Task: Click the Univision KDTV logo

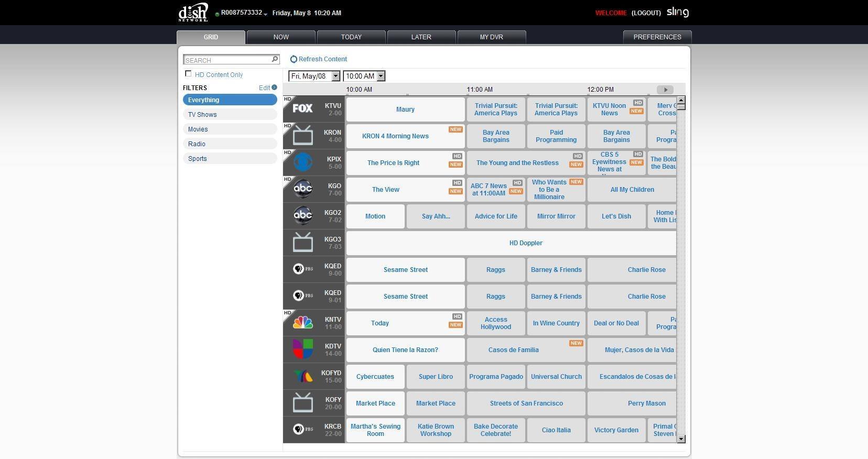Action: click(x=302, y=349)
